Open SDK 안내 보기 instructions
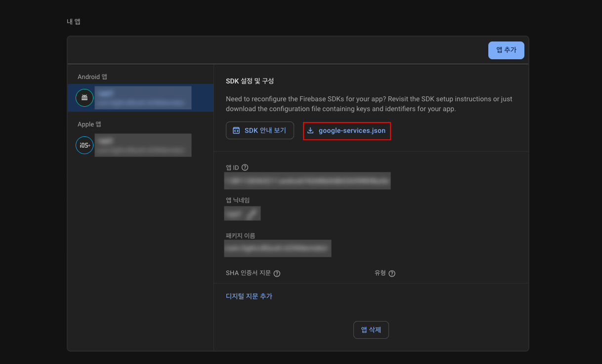 [260, 130]
